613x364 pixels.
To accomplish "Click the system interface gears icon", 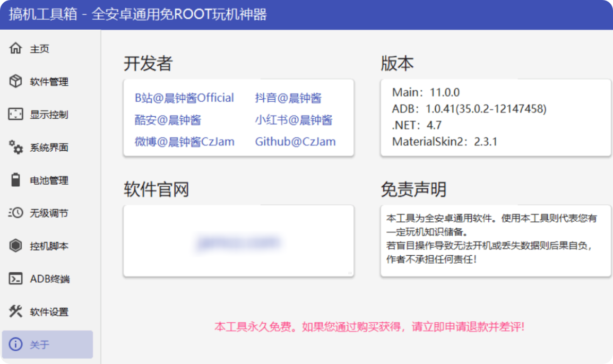I will click(16, 148).
